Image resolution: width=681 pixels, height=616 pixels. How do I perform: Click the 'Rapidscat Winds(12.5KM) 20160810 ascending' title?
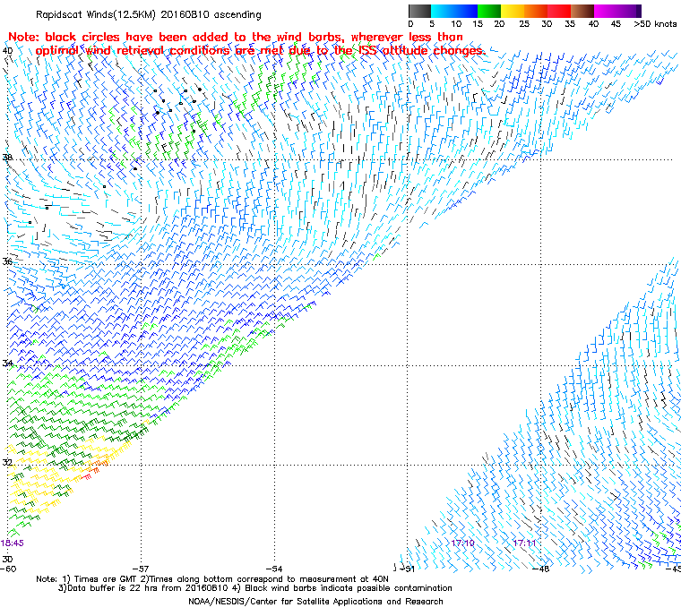coord(149,14)
